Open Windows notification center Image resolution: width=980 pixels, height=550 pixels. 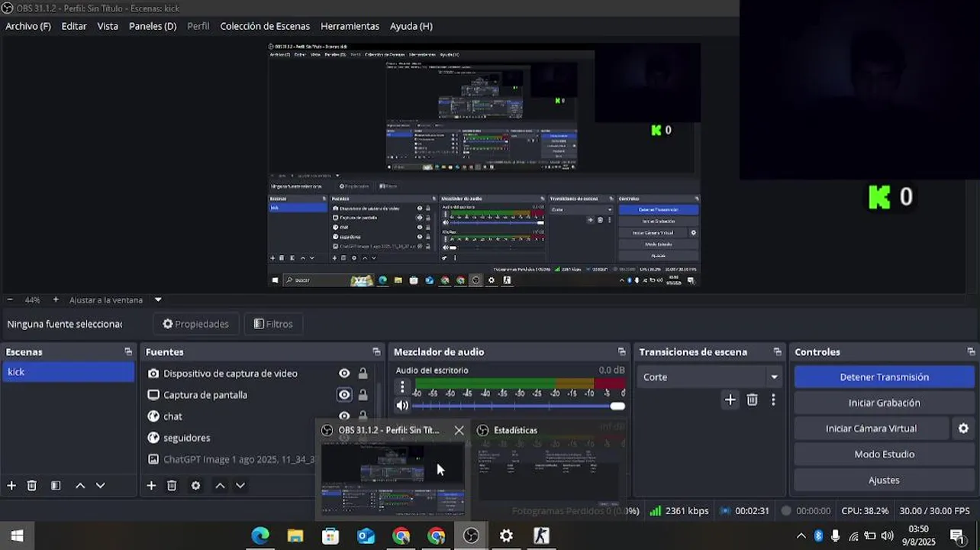956,536
